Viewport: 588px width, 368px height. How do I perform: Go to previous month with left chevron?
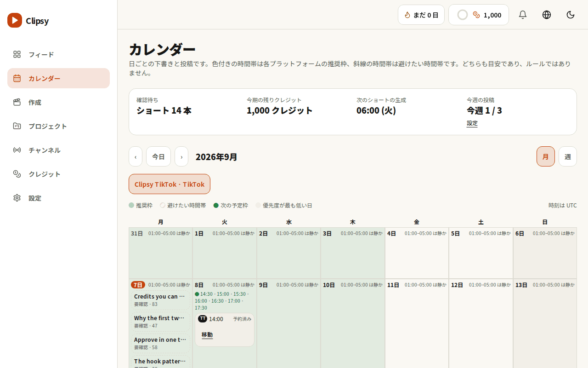pyautogui.click(x=136, y=156)
